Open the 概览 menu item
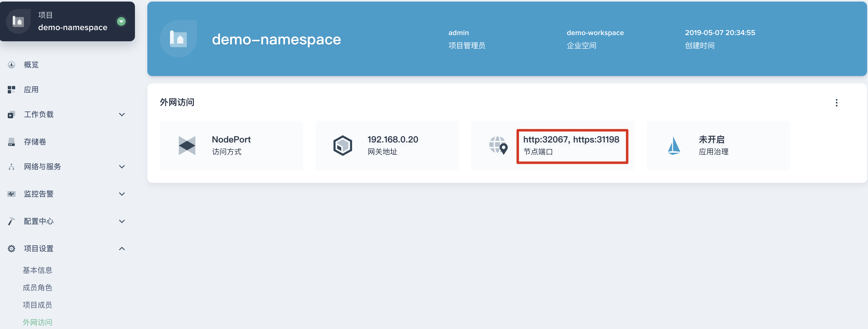The image size is (868, 329). click(31, 65)
